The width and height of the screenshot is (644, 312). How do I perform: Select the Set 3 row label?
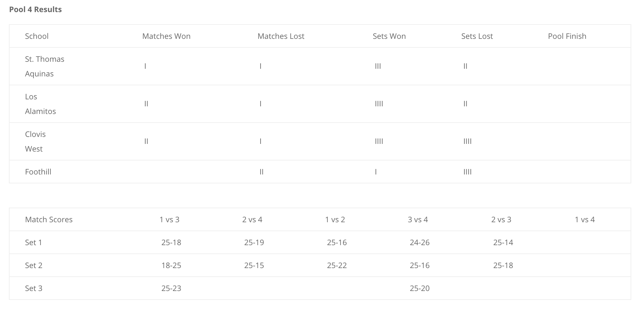pos(34,288)
